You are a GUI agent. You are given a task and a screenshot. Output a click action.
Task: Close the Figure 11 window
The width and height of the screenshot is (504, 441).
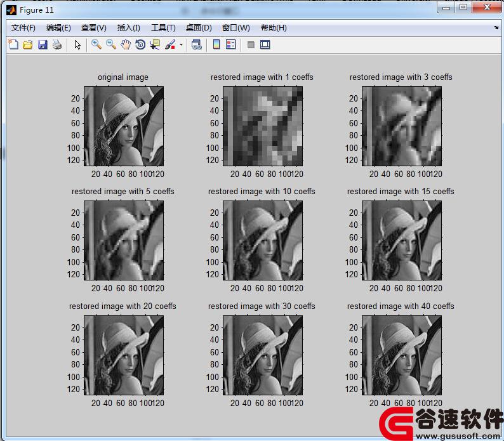[x=487, y=7]
